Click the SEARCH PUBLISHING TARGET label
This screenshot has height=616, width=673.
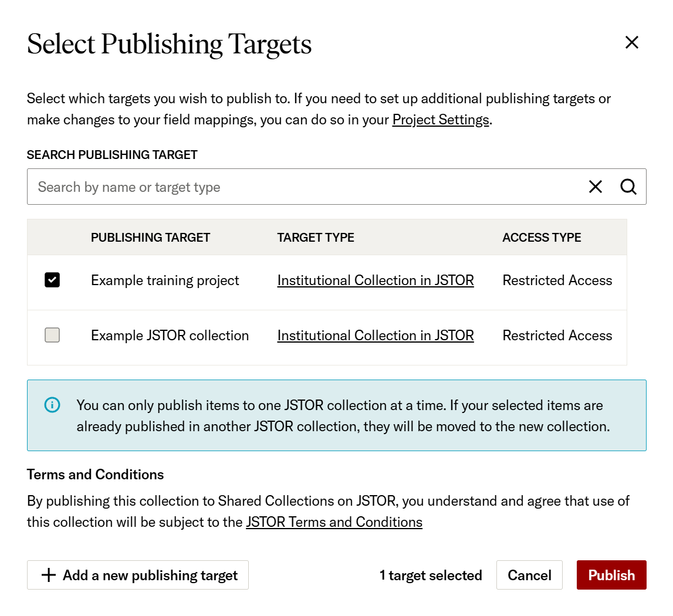click(x=113, y=154)
